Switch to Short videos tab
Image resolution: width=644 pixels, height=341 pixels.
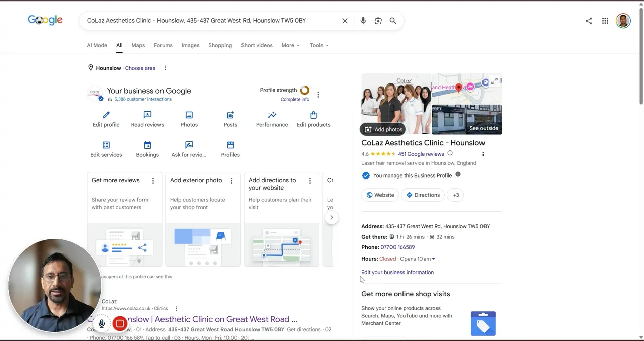257,45
